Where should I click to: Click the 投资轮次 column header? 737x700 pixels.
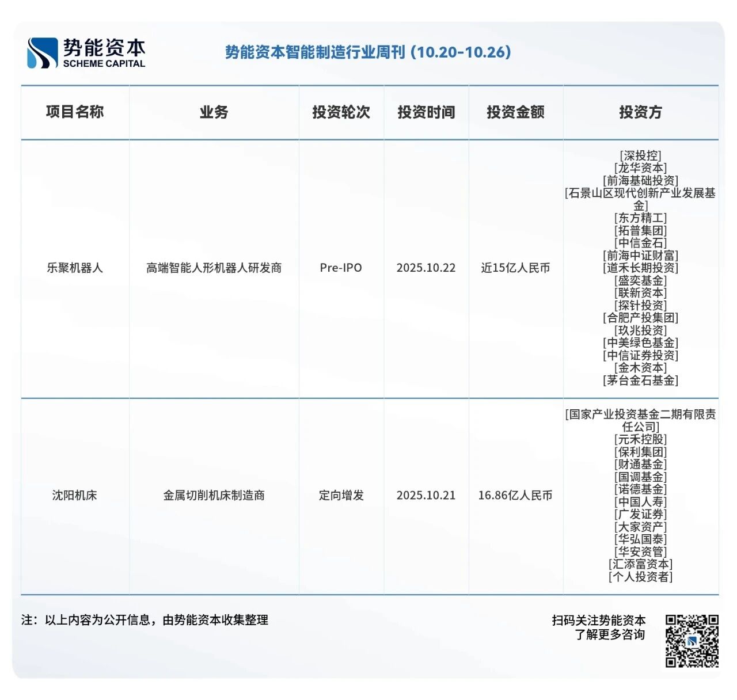[x=341, y=112]
